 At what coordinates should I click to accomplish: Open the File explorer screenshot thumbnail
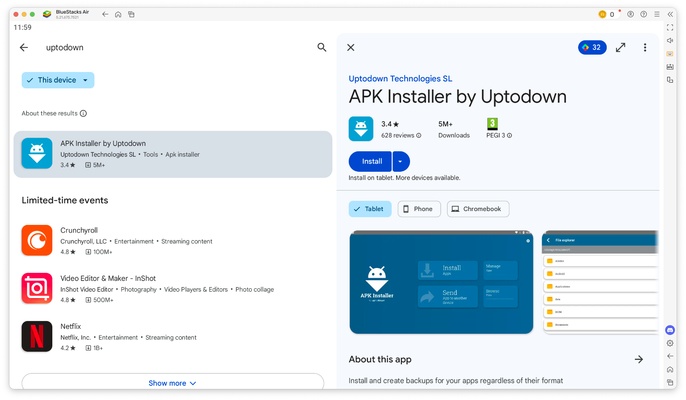point(600,282)
